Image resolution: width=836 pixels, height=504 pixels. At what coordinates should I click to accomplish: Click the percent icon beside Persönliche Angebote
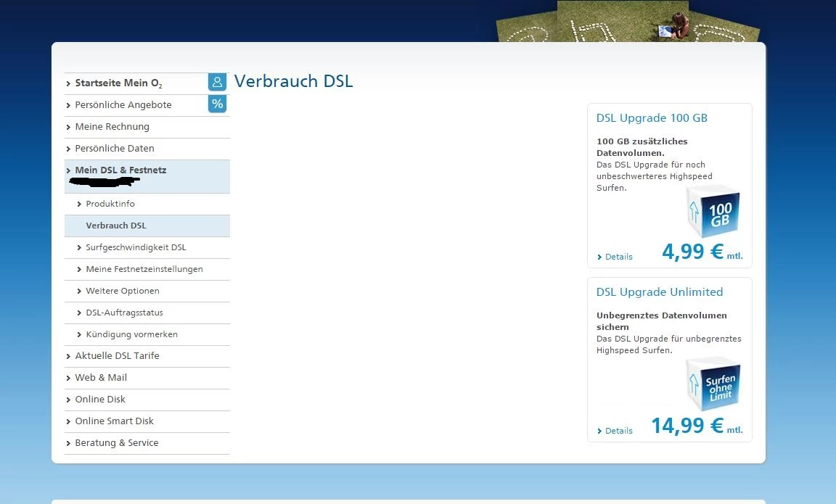click(x=217, y=104)
